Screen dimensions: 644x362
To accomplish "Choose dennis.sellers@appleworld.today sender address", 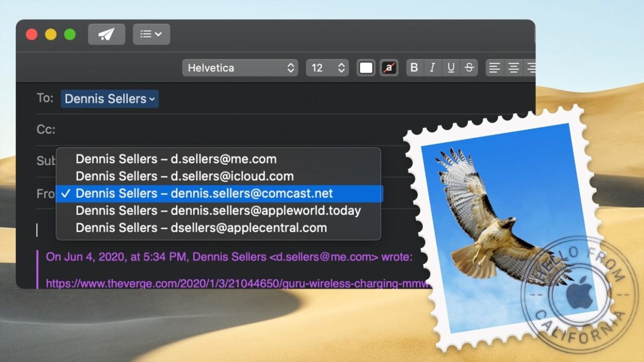I will [x=218, y=211].
